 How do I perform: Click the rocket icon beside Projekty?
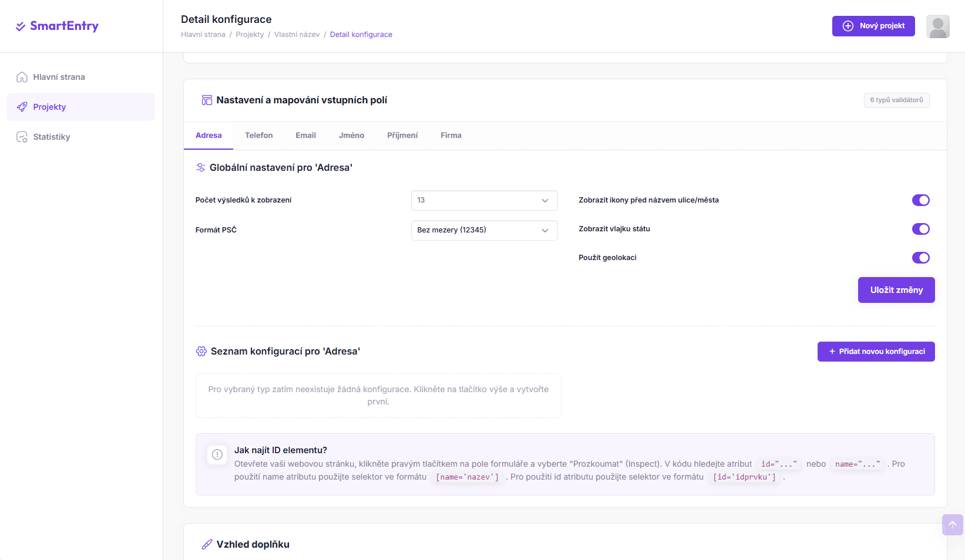(x=22, y=107)
